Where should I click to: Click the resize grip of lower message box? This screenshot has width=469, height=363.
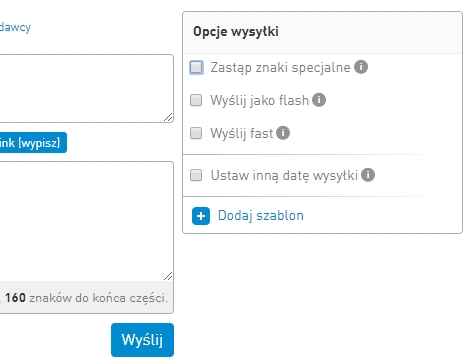[168, 276]
